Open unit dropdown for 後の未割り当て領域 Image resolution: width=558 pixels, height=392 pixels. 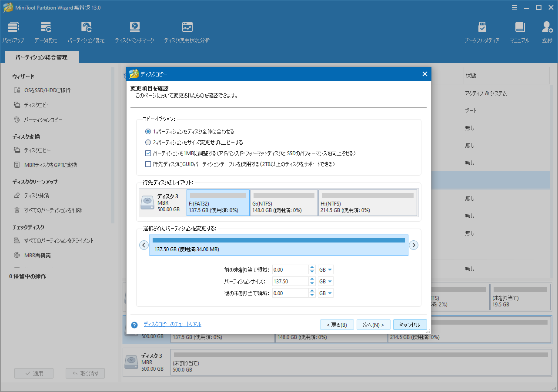[326, 293]
